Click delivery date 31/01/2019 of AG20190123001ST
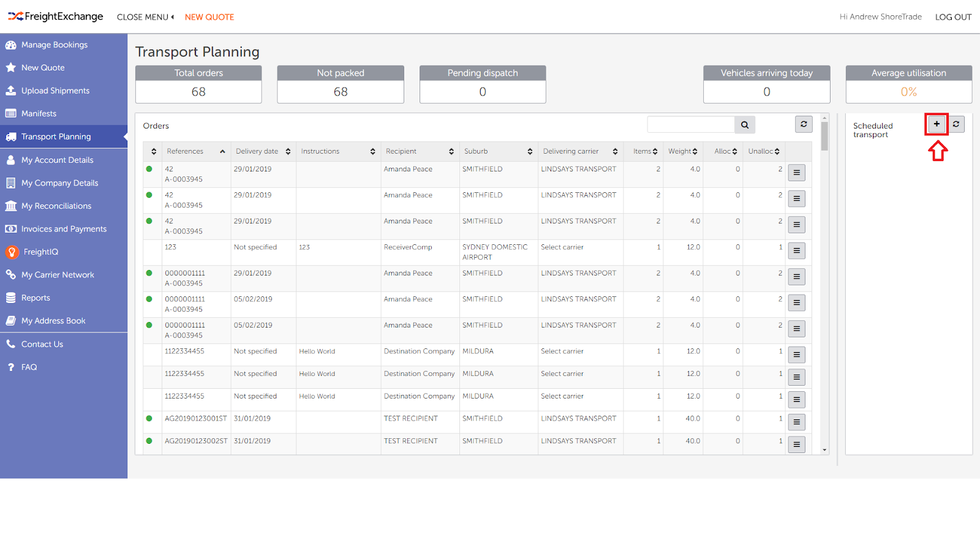 click(x=252, y=419)
